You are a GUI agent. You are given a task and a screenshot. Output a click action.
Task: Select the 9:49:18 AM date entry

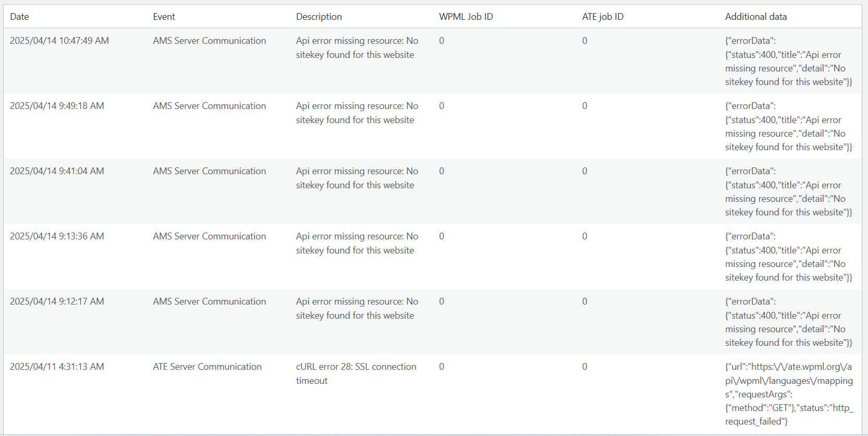point(57,106)
